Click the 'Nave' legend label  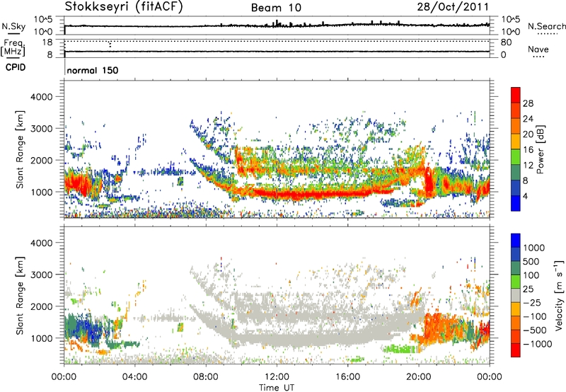538,49
